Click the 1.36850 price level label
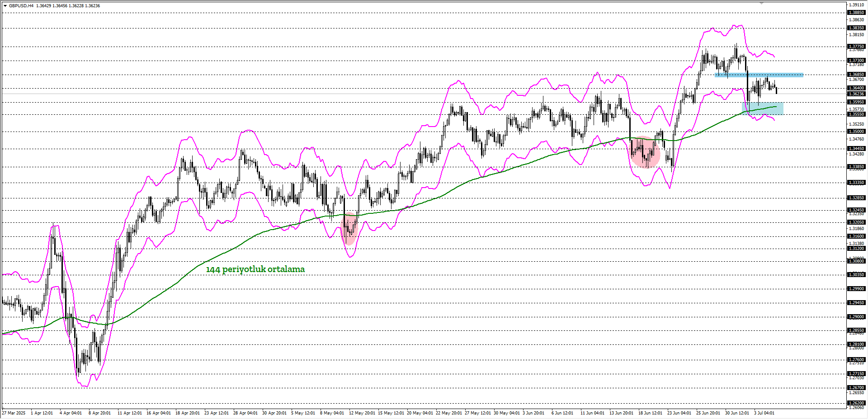 (856, 75)
